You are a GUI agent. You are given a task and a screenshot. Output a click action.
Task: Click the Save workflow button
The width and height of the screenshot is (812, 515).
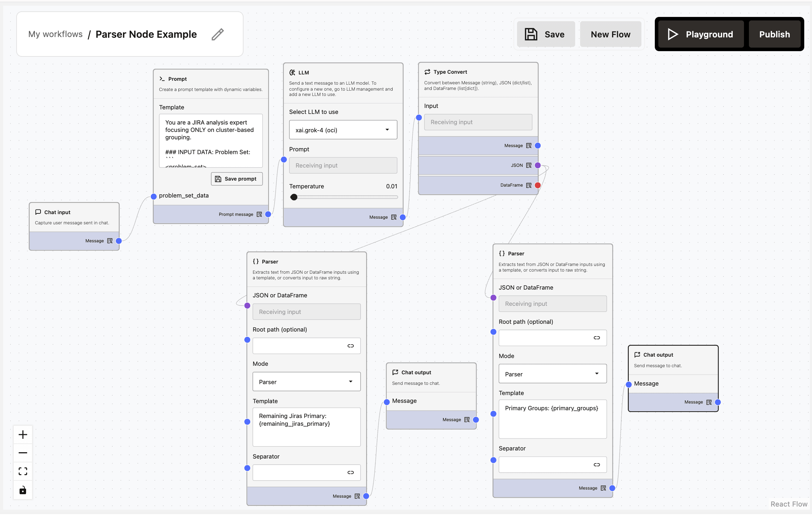[546, 34]
